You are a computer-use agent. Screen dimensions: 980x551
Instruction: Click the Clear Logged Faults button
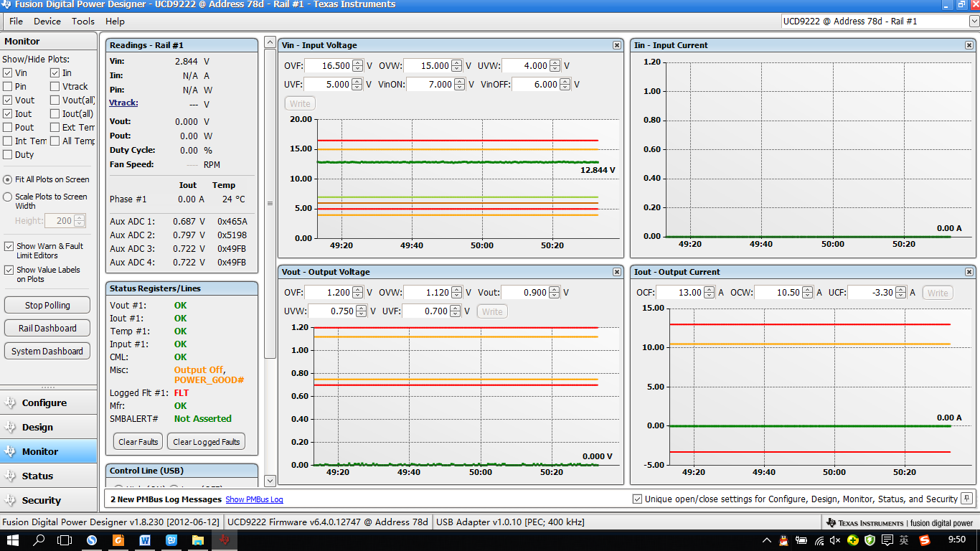(x=207, y=441)
